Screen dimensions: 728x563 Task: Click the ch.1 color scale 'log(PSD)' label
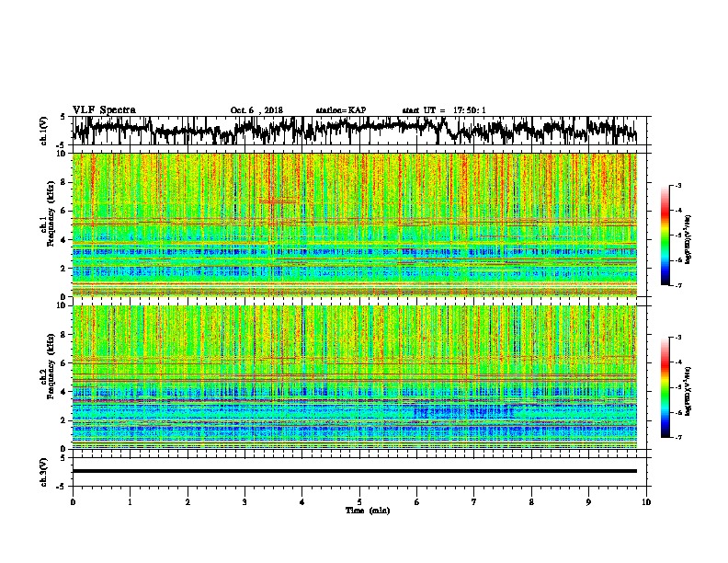coord(688,239)
